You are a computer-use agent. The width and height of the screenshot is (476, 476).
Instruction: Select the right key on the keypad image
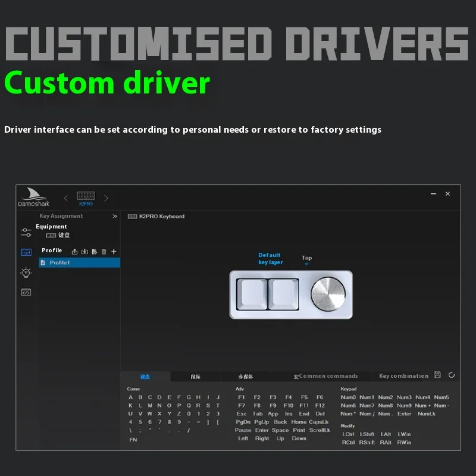283,294
